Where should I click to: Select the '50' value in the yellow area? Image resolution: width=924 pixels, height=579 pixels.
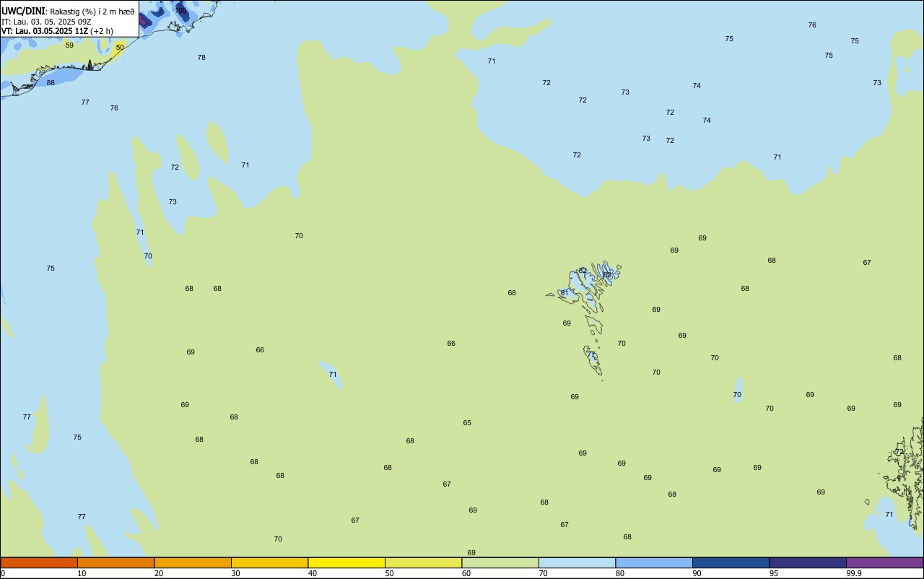point(120,48)
